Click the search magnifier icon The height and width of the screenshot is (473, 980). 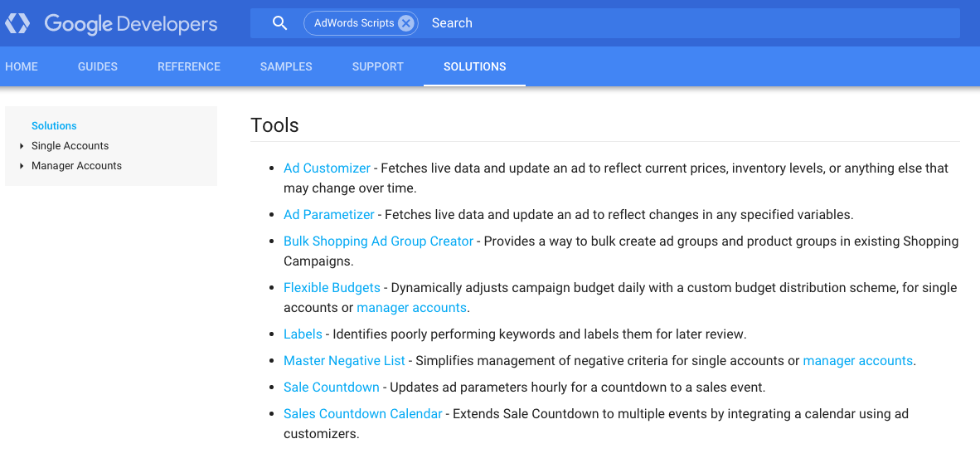point(280,23)
